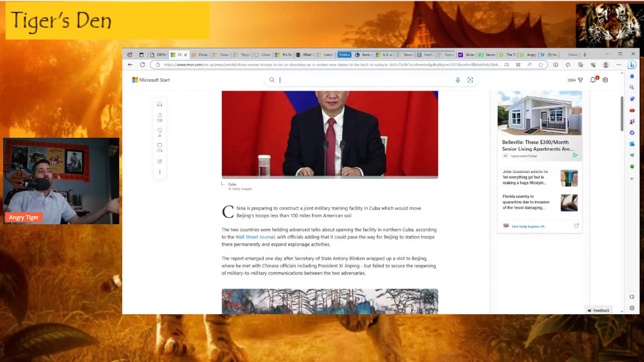Open the three-dot more options menu
Viewport: 644px width, 362px height.
tap(159, 172)
